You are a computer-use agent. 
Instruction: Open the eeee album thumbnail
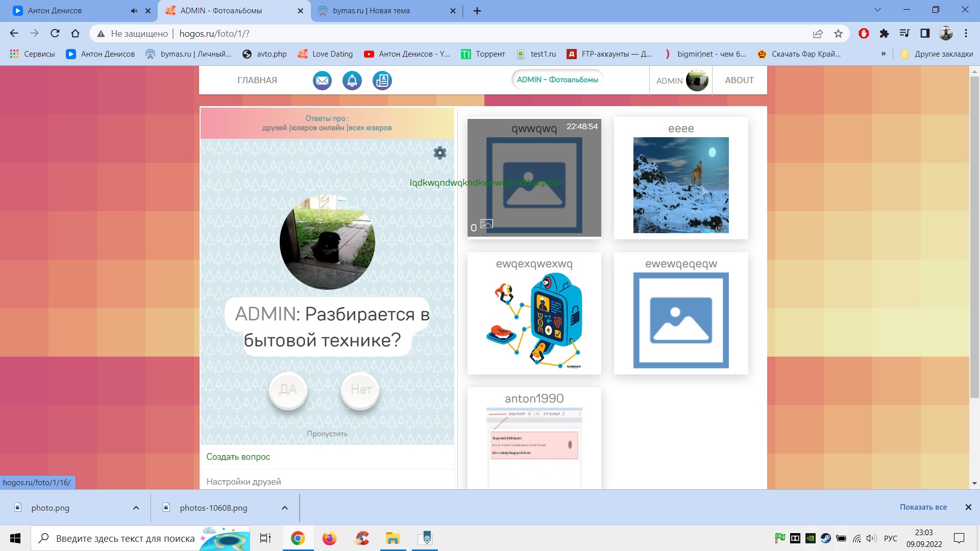point(680,185)
